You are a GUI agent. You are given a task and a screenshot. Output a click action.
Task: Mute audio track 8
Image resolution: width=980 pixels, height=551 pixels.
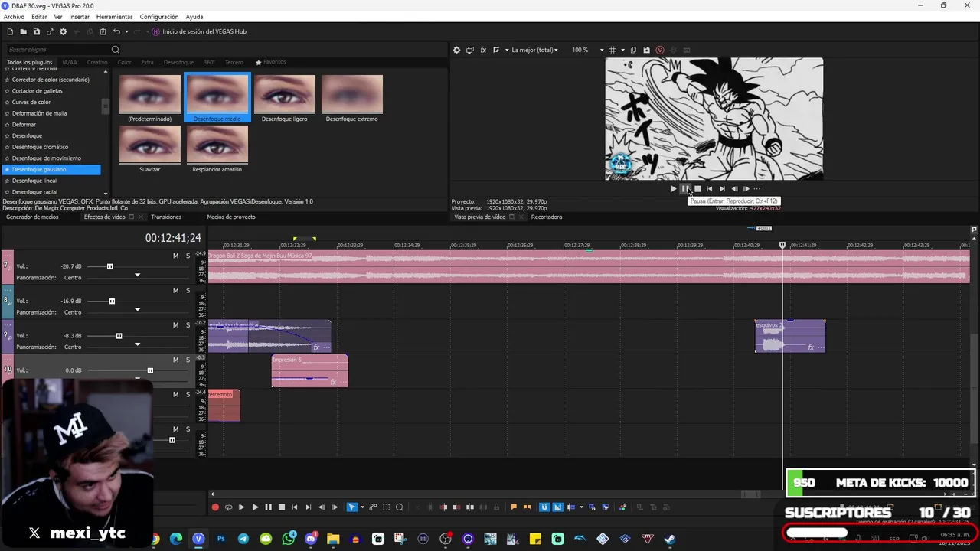[175, 291]
